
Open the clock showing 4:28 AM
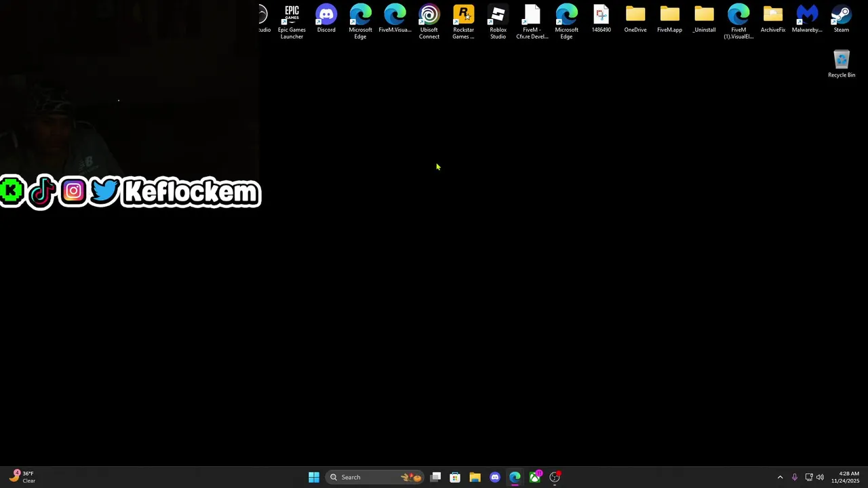click(846, 477)
